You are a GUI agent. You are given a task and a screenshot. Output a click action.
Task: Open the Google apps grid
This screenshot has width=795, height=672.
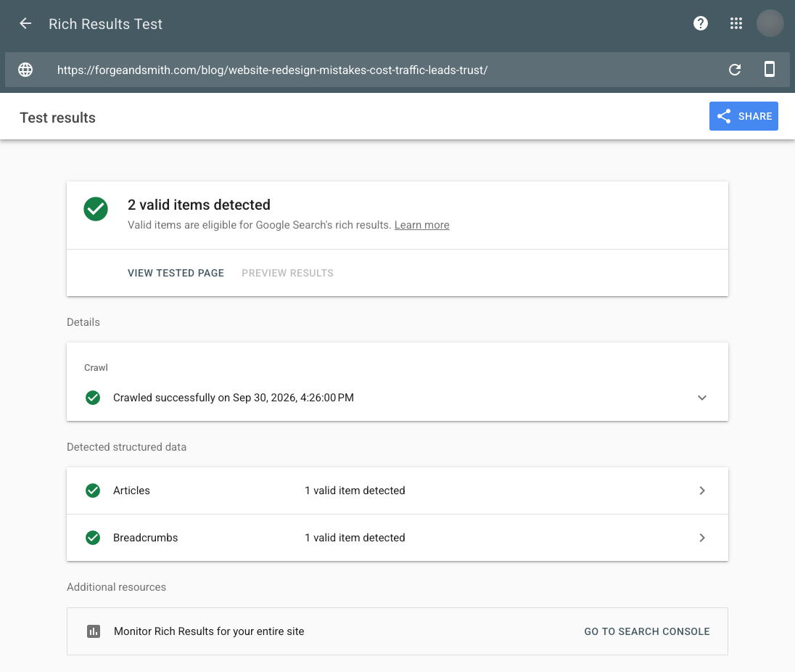pyautogui.click(x=736, y=23)
